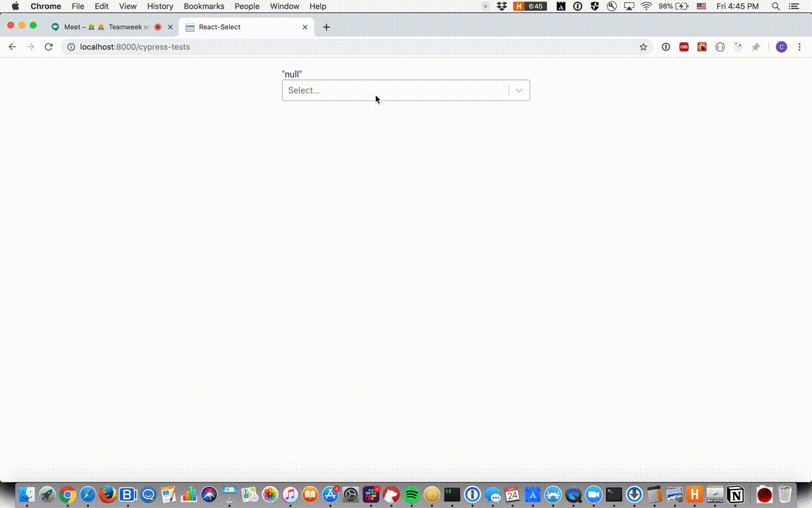
Task: Open Chrome profile avatar C
Action: (782, 47)
